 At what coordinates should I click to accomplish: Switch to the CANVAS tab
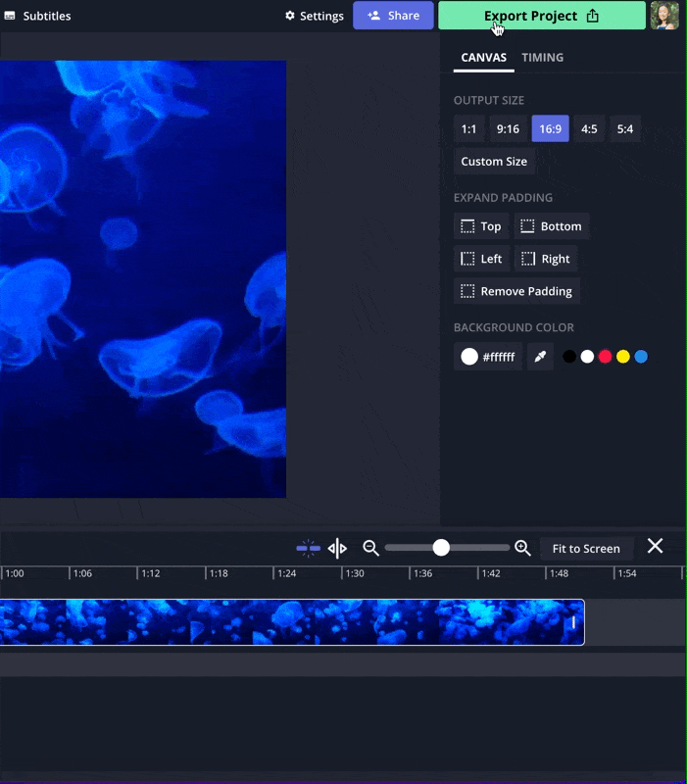(483, 58)
